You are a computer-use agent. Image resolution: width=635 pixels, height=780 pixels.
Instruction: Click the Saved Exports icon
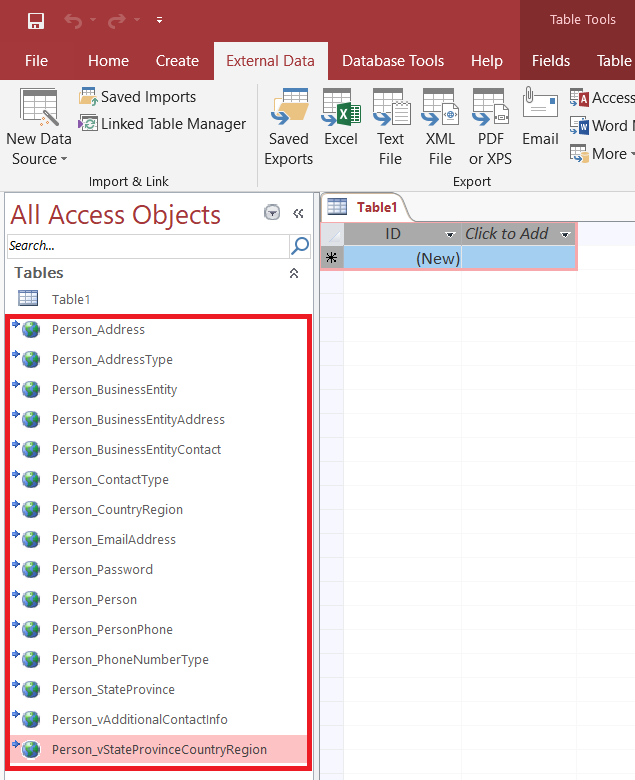tap(288, 126)
